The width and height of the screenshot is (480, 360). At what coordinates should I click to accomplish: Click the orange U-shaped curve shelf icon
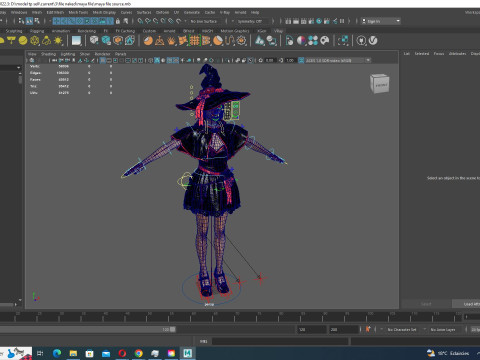230,41
